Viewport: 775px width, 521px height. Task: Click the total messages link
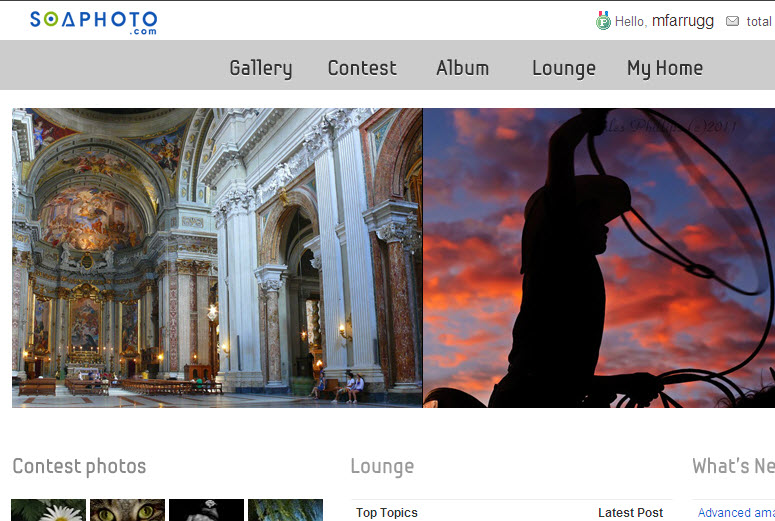click(x=758, y=21)
